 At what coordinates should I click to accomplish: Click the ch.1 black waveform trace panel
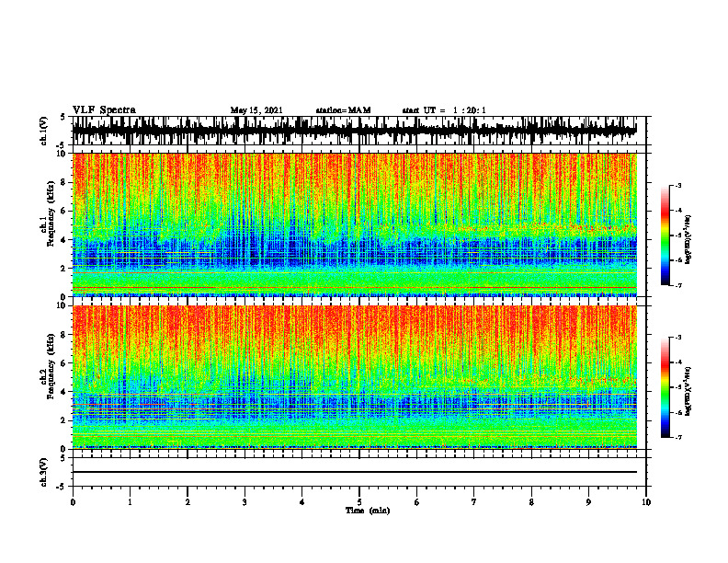click(x=359, y=131)
